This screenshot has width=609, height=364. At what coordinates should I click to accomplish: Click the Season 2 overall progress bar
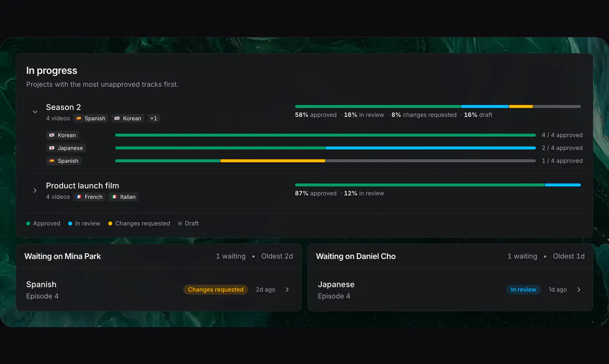(x=438, y=106)
